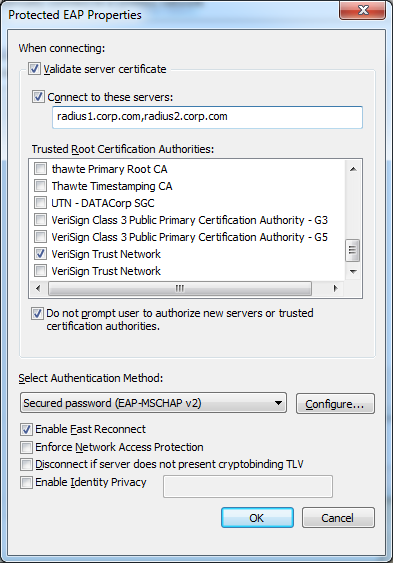The height and width of the screenshot is (563, 393).
Task: Toggle Connect to these servers checkbox
Action: [x=38, y=97]
